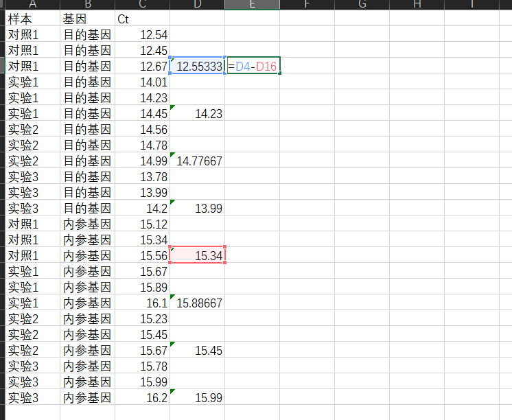Select the 基因 header cell

click(x=87, y=19)
